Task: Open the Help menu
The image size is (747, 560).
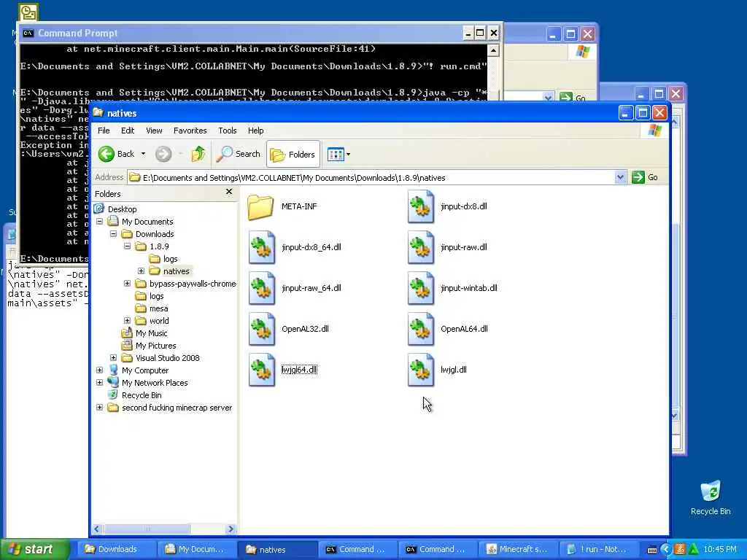Action: tap(255, 131)
